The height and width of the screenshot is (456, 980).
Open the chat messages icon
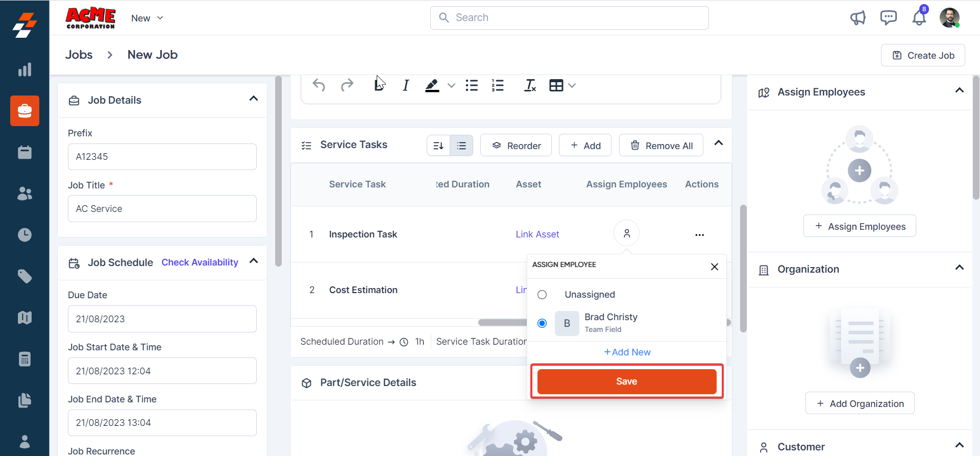888,18
